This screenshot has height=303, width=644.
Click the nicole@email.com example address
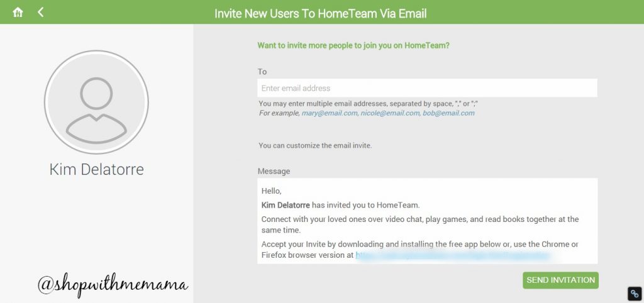(390, 113)
